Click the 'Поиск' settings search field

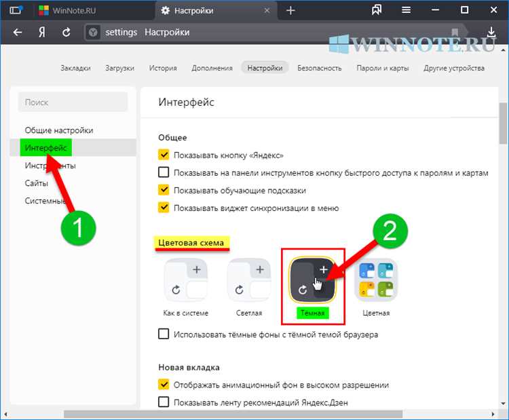73,102
